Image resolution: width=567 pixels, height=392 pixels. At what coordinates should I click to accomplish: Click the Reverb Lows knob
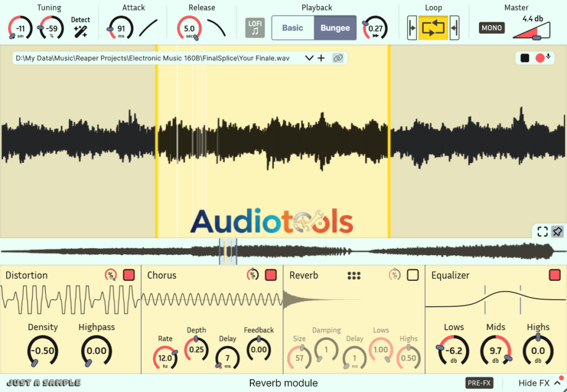(381, 350)
